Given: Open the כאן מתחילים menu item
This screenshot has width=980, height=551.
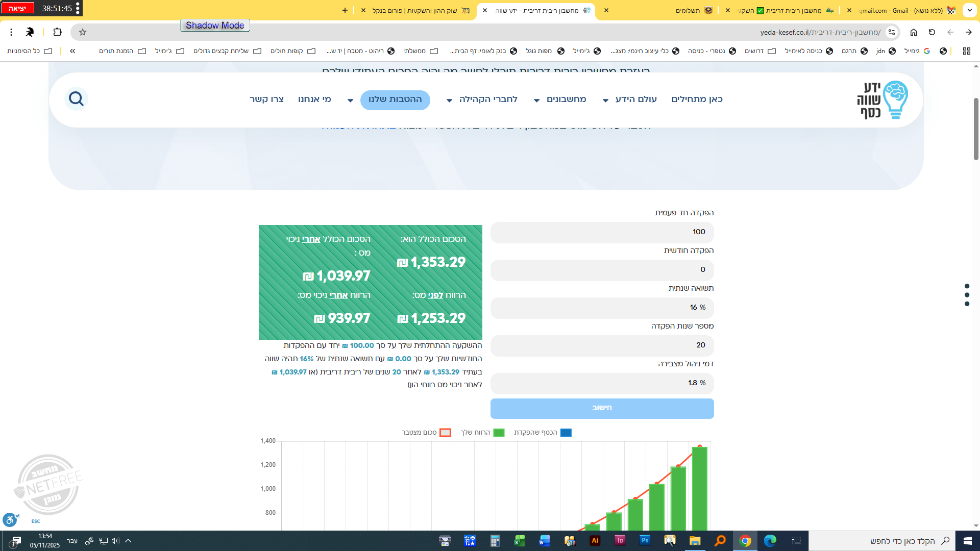Looking at the screenshot, I should [x=697, y=99].
